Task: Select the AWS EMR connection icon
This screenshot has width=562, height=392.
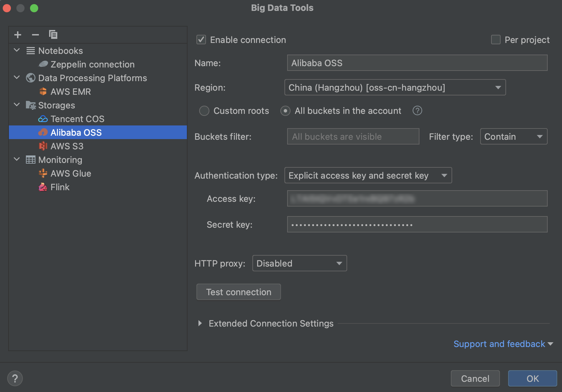Action: point(43,91)
